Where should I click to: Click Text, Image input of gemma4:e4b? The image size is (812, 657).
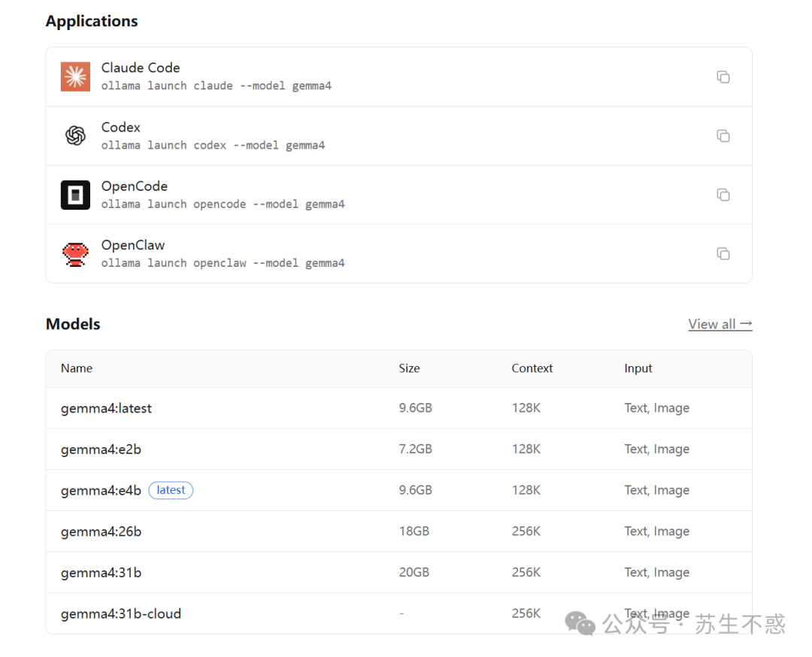[x=656, y=491]
